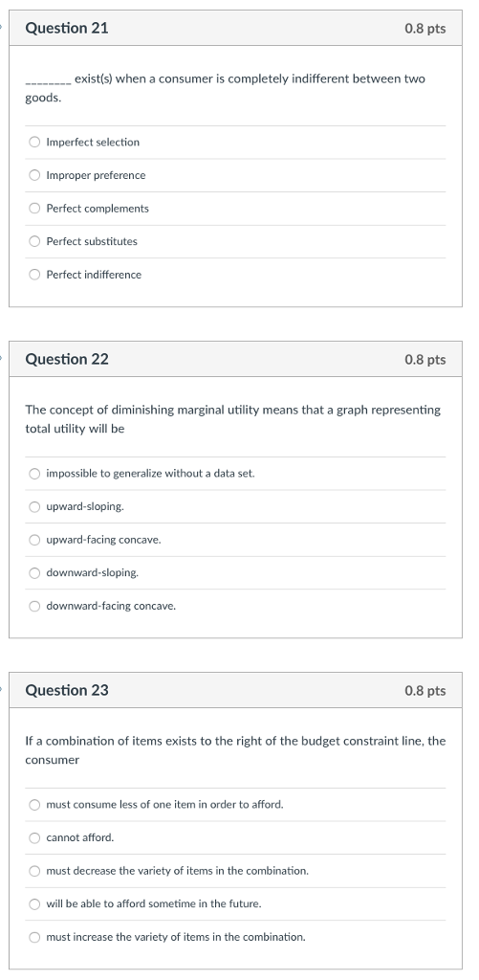Click the Question 21 header
479x980 pixels.
pyautogui.click(x=67, y=28)
